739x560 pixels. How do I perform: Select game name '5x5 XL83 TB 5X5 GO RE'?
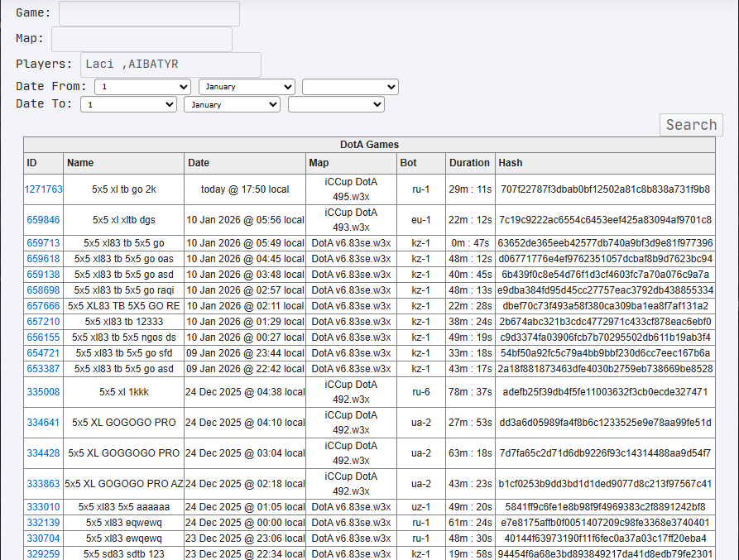pos(124,306)
